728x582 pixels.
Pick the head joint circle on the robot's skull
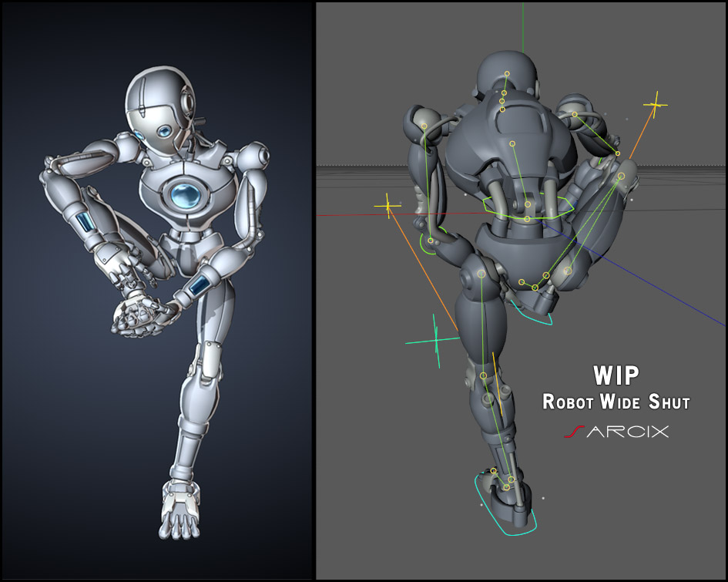pos(507,73)
